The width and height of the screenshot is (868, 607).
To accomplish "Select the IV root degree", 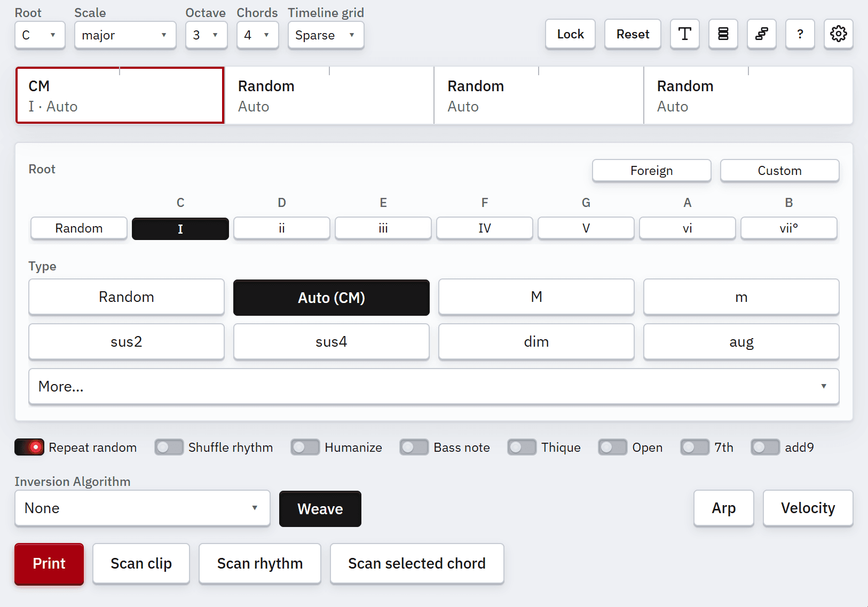I will tap(485, 228).
